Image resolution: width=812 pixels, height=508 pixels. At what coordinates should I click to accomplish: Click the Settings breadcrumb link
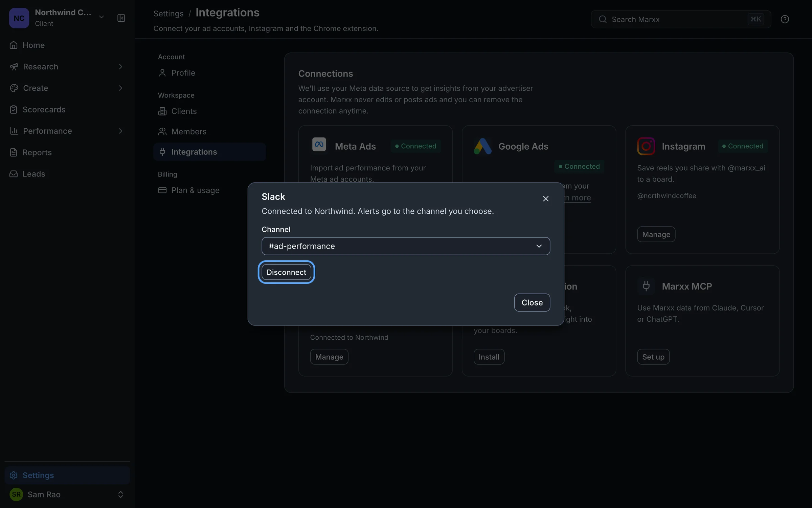point(168,14)
